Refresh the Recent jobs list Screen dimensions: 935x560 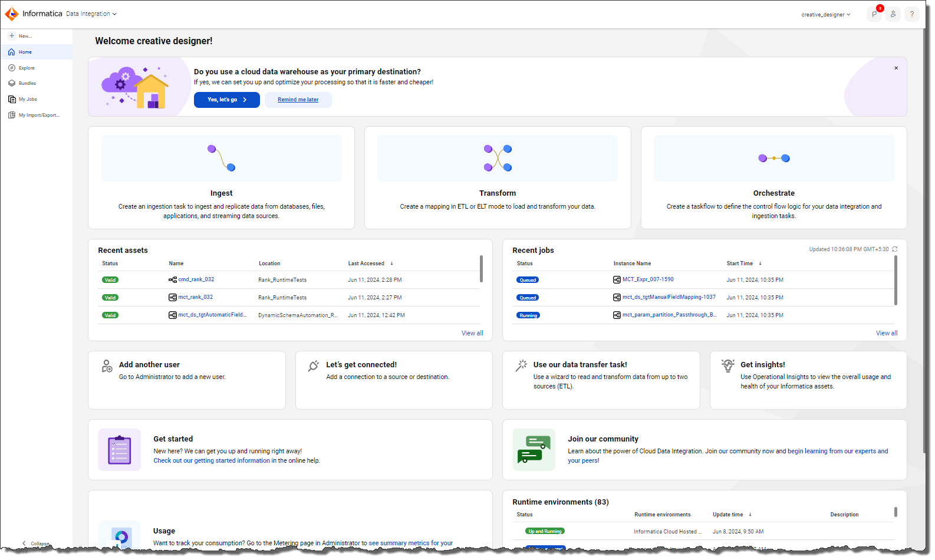pos(895,249)
